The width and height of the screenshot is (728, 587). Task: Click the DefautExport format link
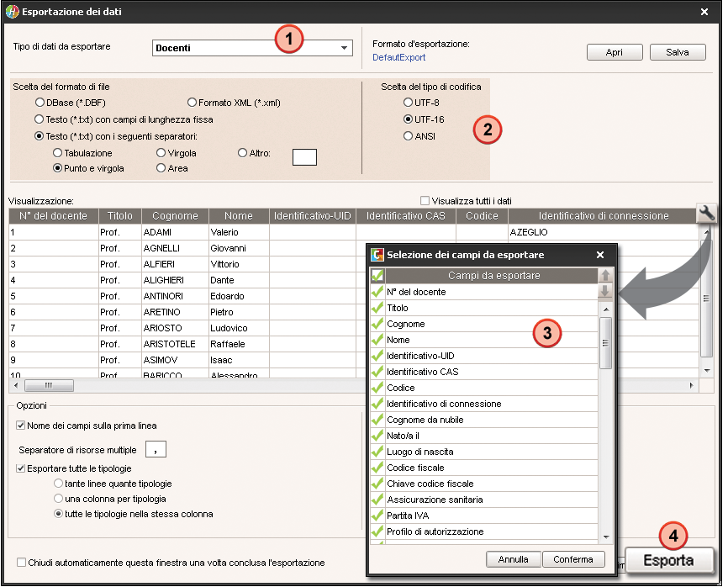(398, 57)
